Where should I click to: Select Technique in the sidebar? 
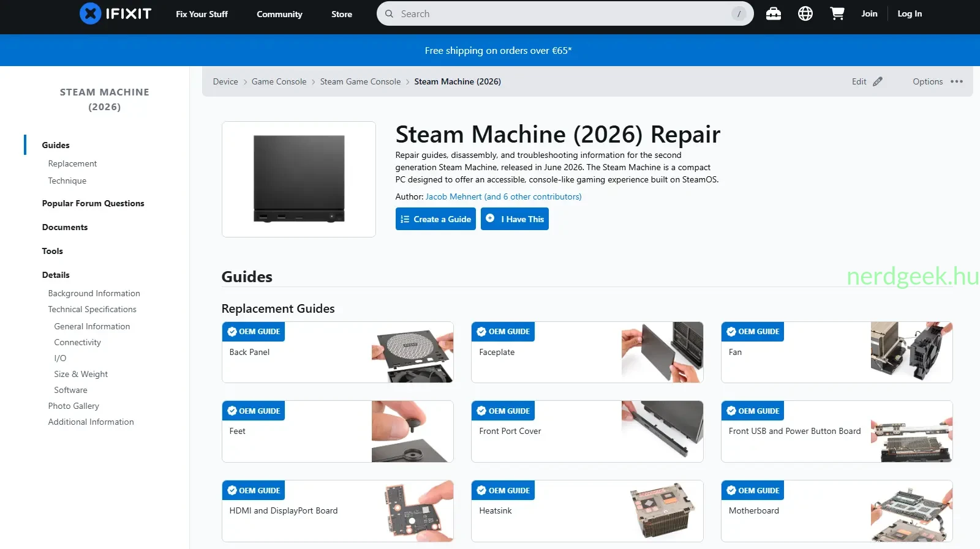tap(67, 181)
